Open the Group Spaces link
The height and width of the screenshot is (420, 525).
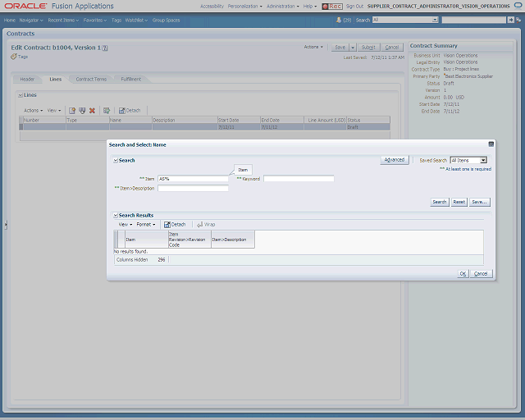point(166,20)
